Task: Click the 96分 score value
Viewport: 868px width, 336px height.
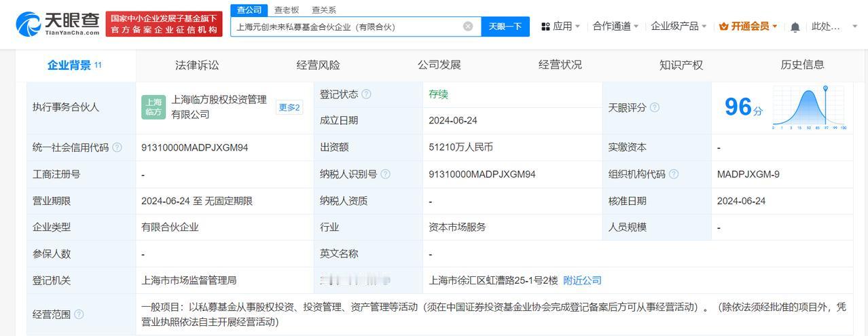Action: 743,107
